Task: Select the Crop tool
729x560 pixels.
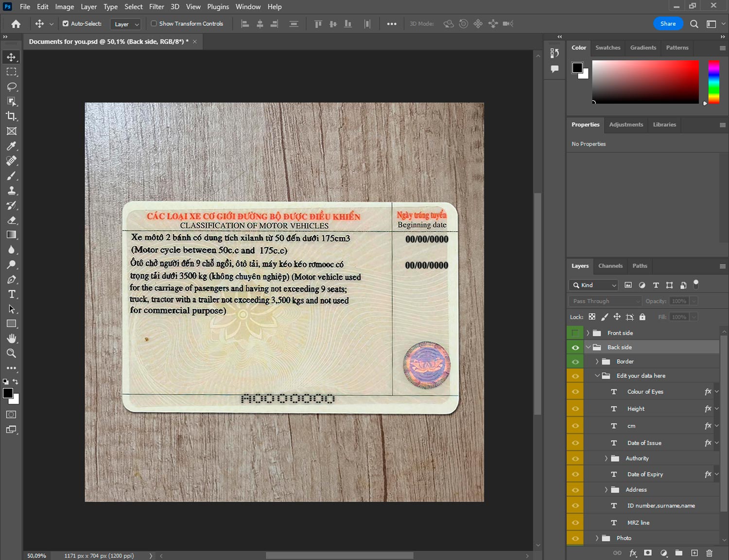Action: coord(11,116)
